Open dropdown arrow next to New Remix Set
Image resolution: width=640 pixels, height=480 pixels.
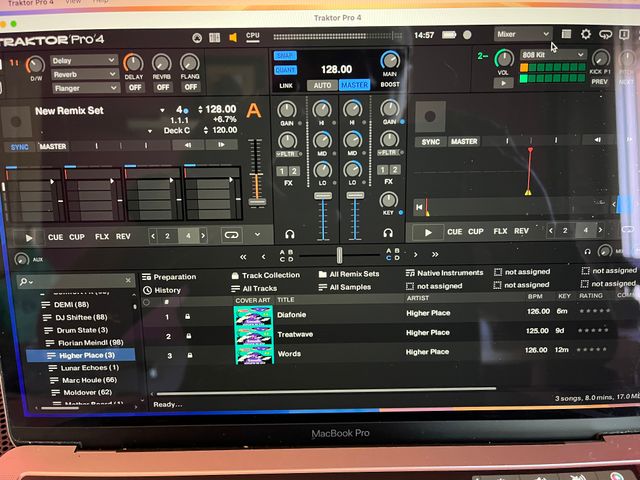[x=162, y=111]
